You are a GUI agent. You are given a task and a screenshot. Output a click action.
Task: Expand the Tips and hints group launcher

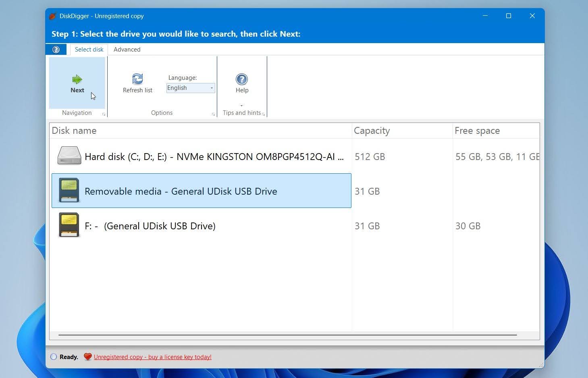(x=263, y=114)
